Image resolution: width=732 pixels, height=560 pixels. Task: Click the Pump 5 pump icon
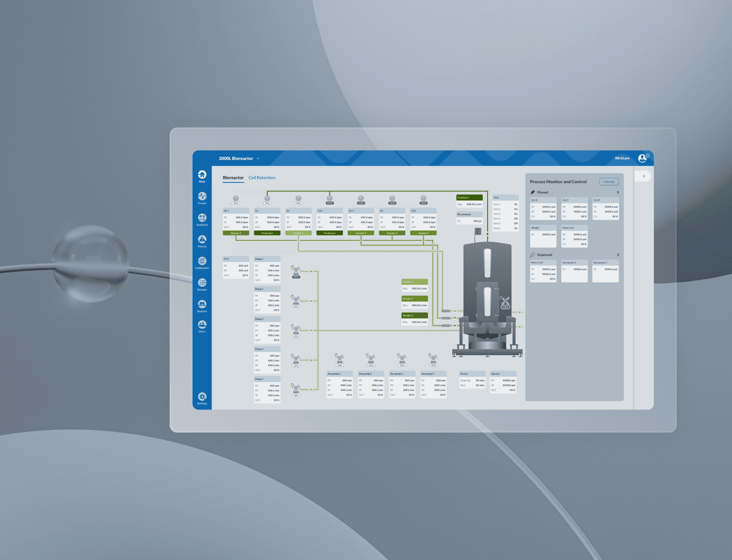296,388
